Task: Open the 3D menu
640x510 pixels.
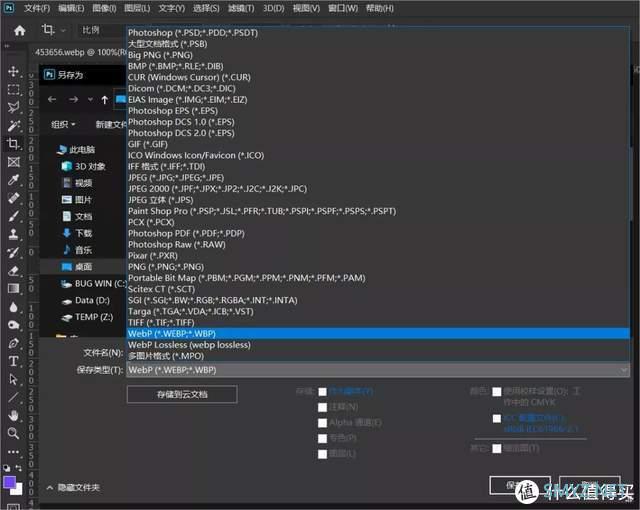Action: (x=273, y=8)
